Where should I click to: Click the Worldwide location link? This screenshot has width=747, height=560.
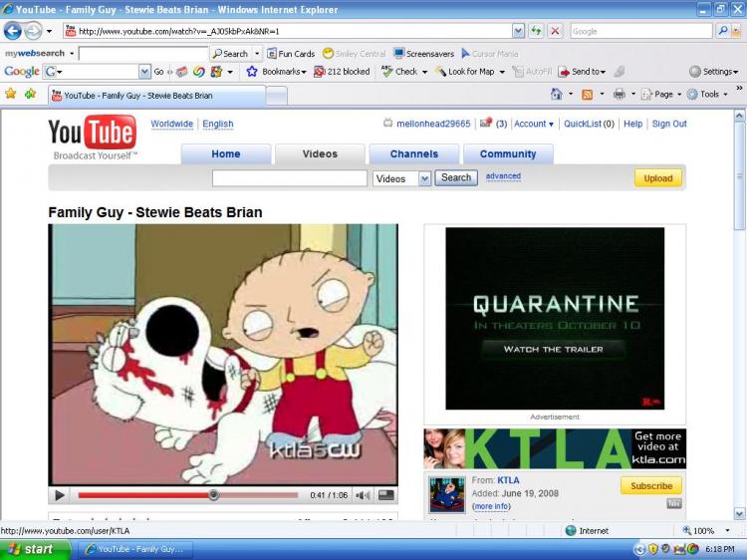tap(172, 124)
